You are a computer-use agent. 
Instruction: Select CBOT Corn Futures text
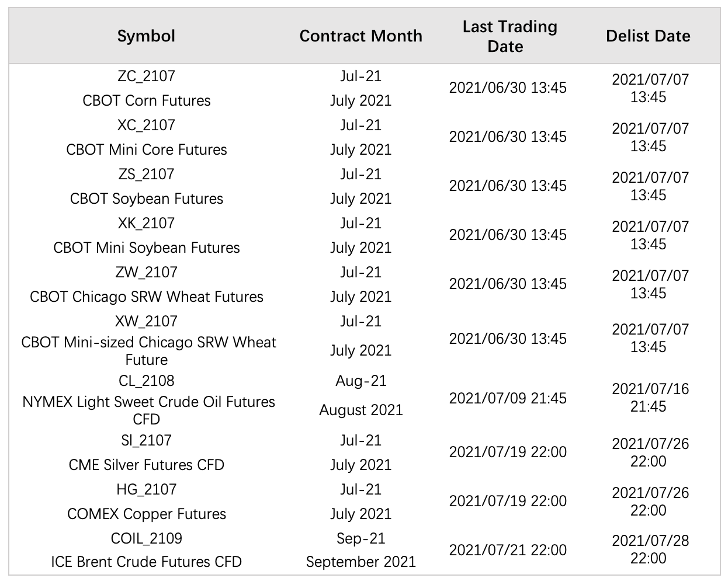pyautogui.click(x=146, y=100)
